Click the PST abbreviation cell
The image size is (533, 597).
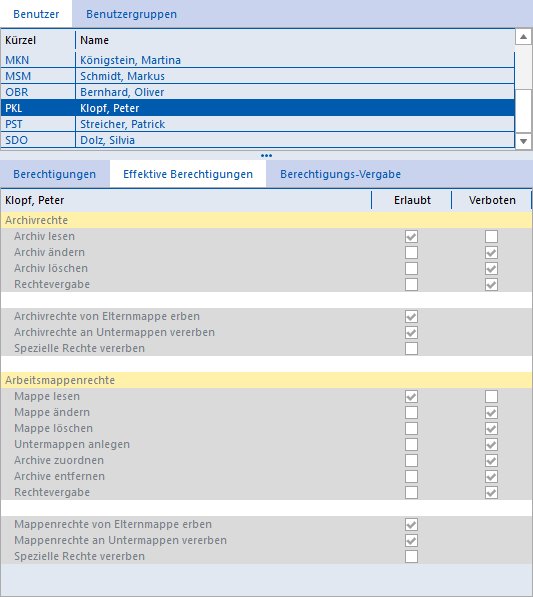pyautogui.click(x=38, y=124)
